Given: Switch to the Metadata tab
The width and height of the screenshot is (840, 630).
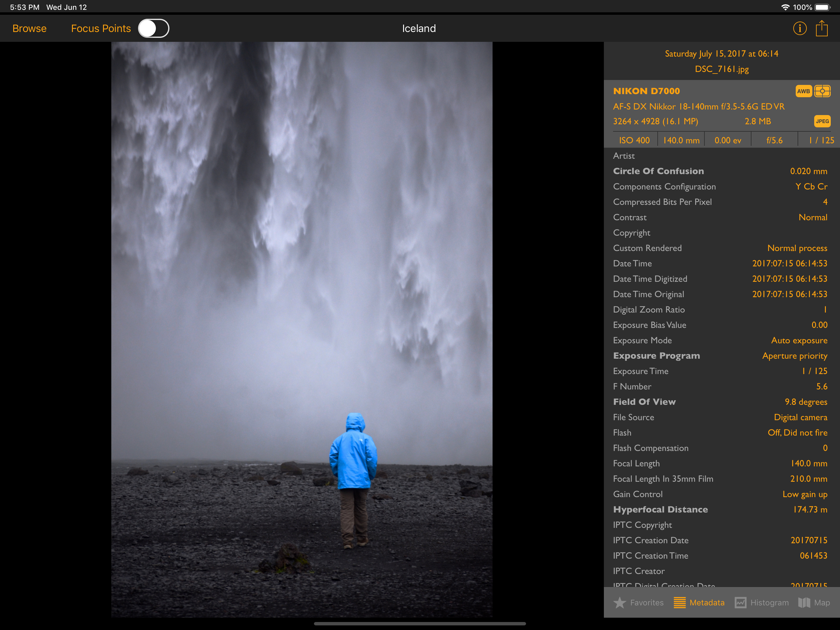Looking at the screenshot, I should (699, 603).
